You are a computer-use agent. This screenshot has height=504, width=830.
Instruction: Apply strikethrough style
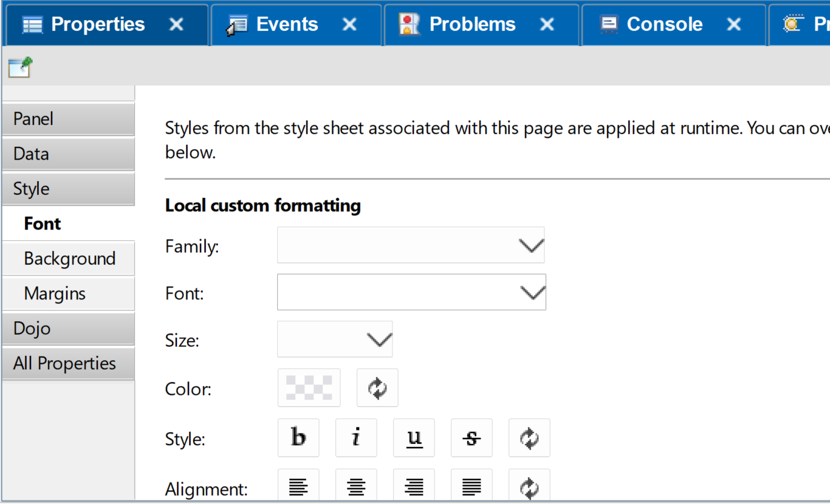coord(472,438)
